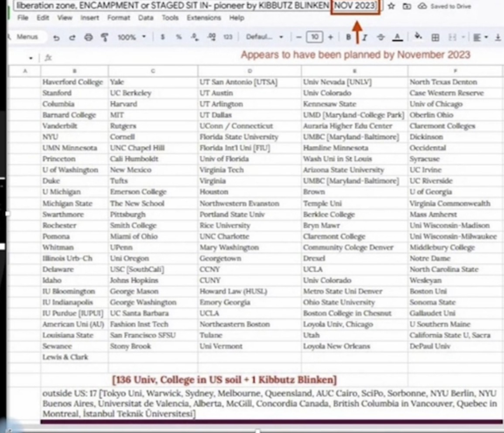The width and height of the screenshot is (504, 433).
Task: Click the red 136 Univ, College summary cell
Action: (x=224, y=380)
